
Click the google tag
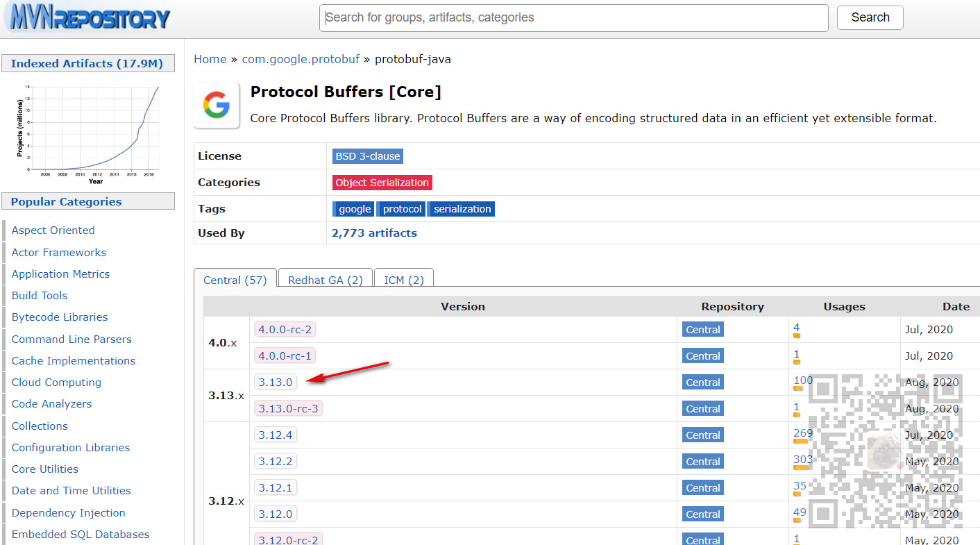coord(354,209)
